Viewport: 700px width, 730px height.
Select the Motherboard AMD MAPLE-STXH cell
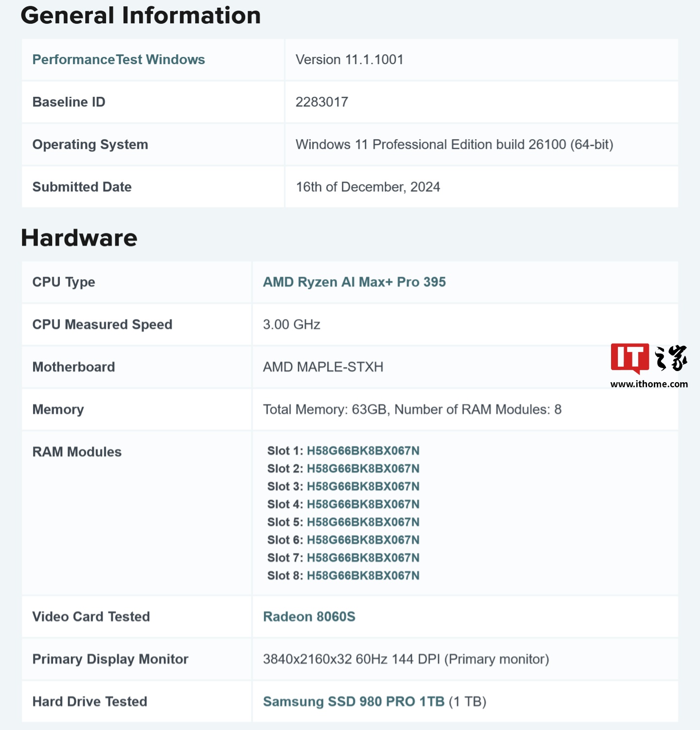[323, 367]
